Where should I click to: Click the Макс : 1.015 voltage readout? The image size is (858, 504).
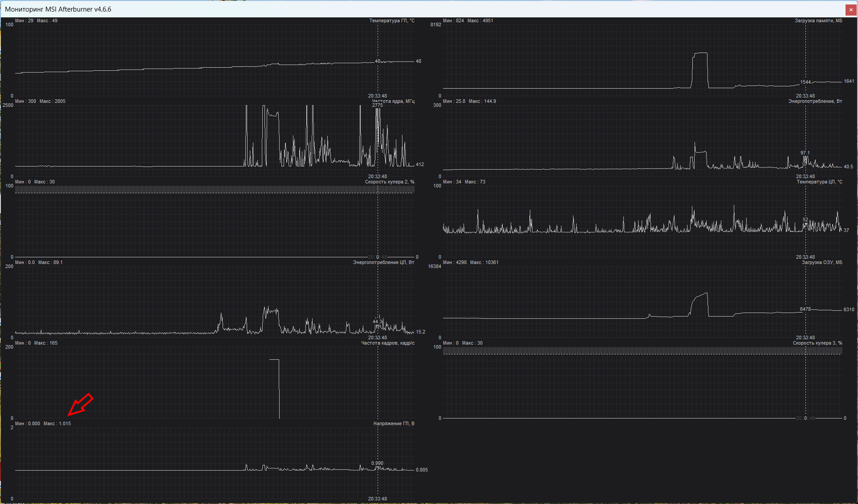(x=57, y=424)
